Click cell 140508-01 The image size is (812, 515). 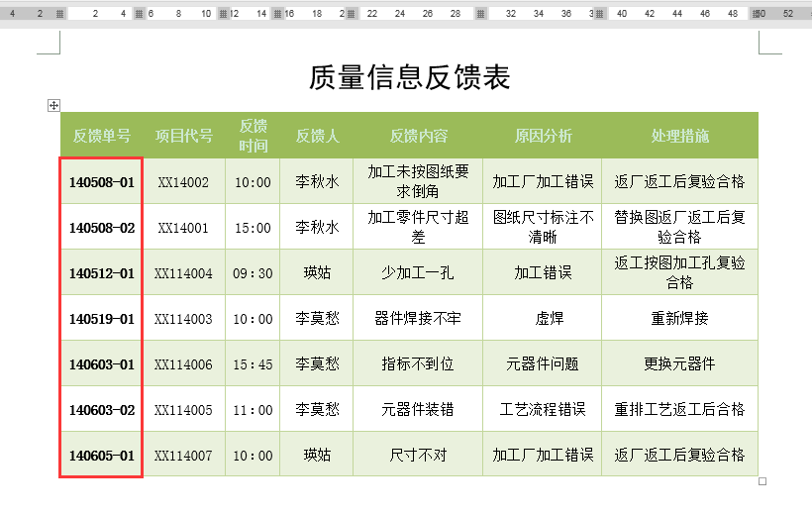point(101,182)
